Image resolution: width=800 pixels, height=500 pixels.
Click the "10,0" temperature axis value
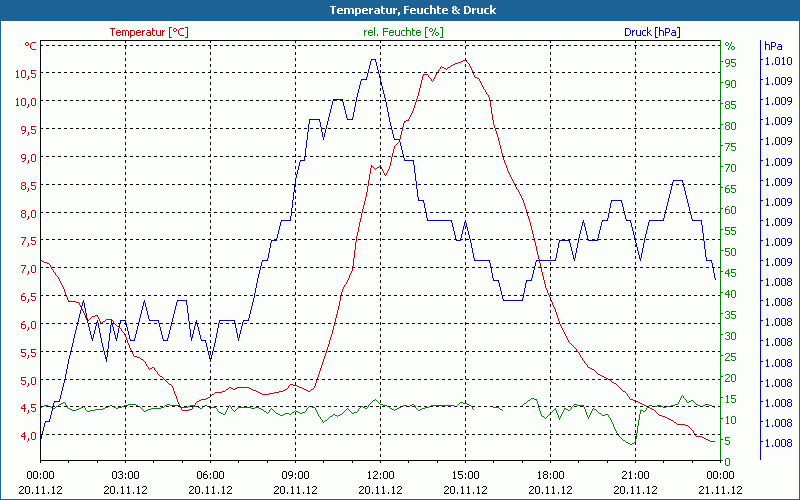click(x=26, y=102)
